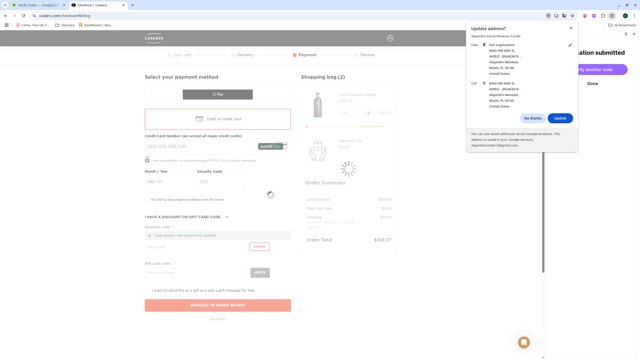
Task: Open the green profile avatar in the browser toolbar
Action: [x=625, y=16]
